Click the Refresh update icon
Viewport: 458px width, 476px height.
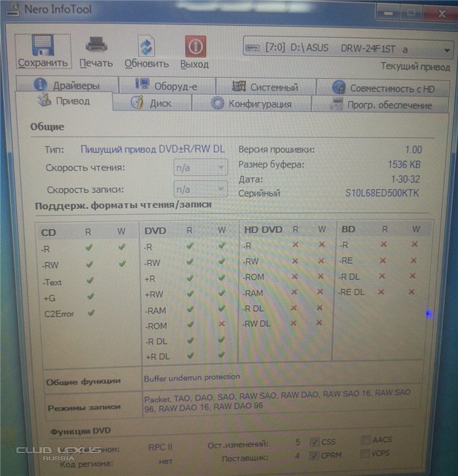pyautogui.click(x=147, y=46)
